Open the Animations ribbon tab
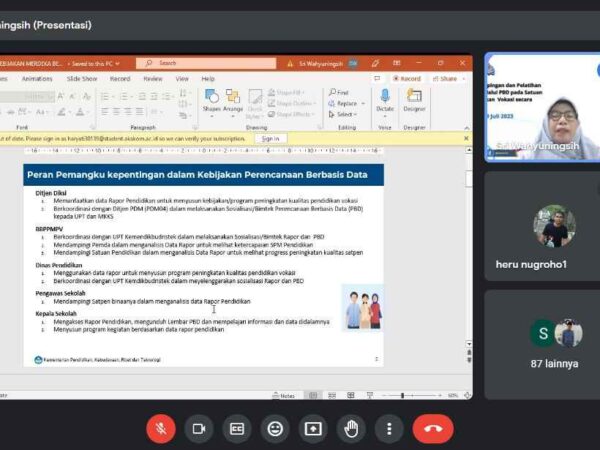The width and height of the screenshot is (600, 450). pos(37,78)
